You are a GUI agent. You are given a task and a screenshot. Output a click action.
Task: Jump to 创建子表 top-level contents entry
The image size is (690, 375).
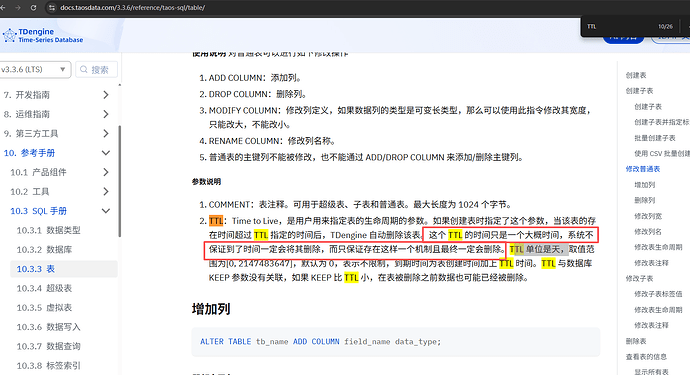[x=639, y=91]
